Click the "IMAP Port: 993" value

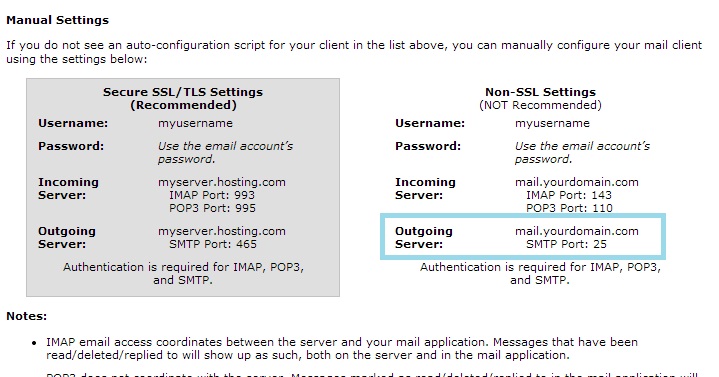tap(212, 195)
